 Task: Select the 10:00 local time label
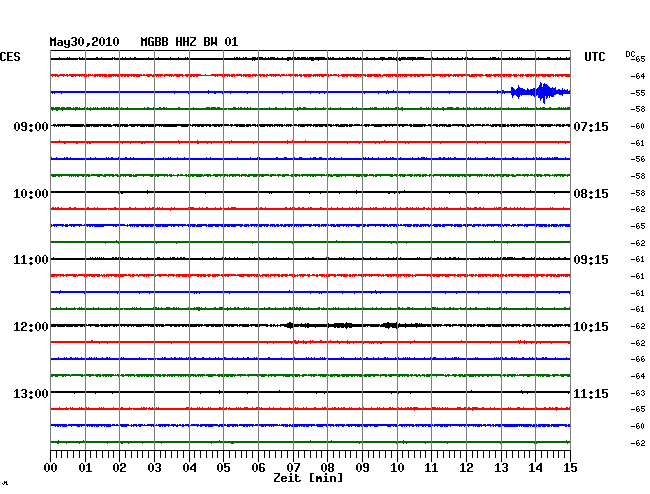[31, 194]
